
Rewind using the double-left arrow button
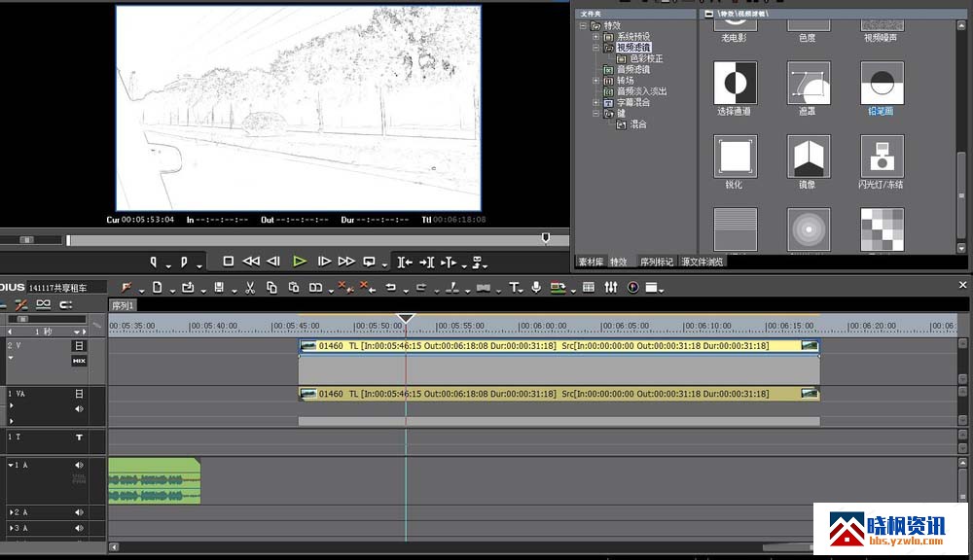(251, 262)
